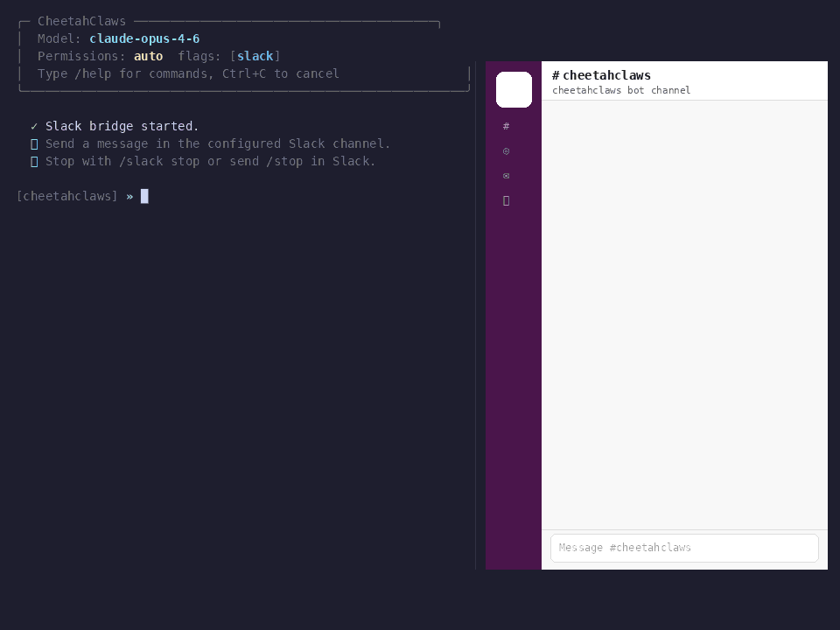
Task: Open the white workspace tile in Slack sidebar
Action: click(x=514, y=89)
